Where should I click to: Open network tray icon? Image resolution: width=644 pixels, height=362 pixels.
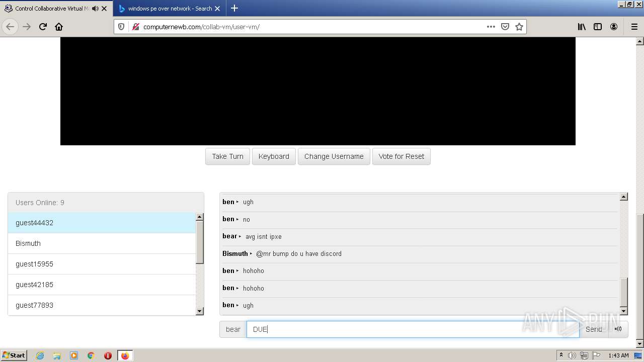(x=584, y=355)
